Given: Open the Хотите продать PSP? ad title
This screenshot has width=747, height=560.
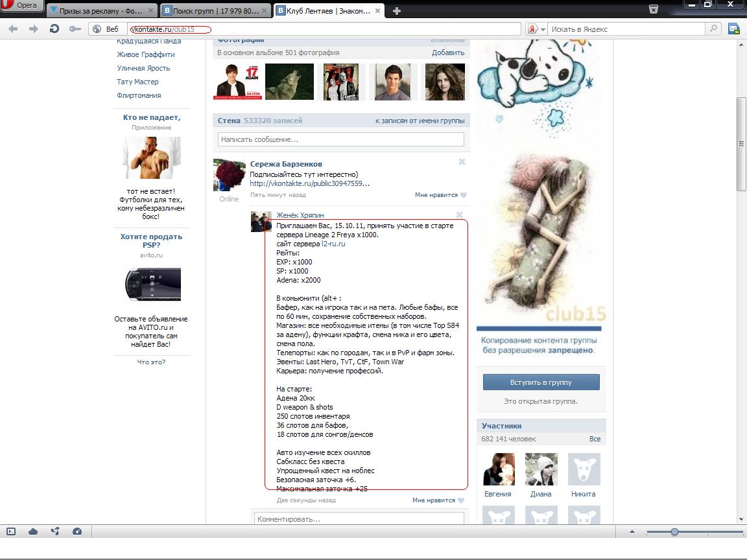Looking at the screenshot, I should [x=151, y=240].
